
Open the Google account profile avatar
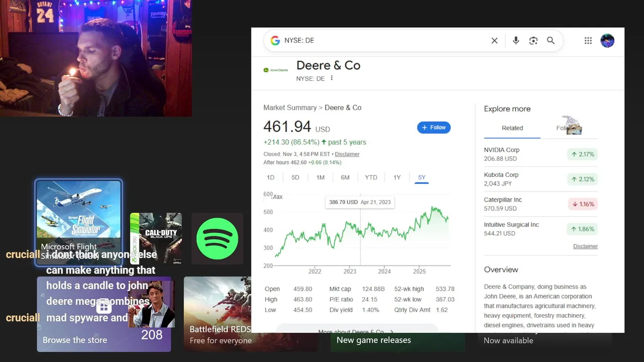click(607, 41)
